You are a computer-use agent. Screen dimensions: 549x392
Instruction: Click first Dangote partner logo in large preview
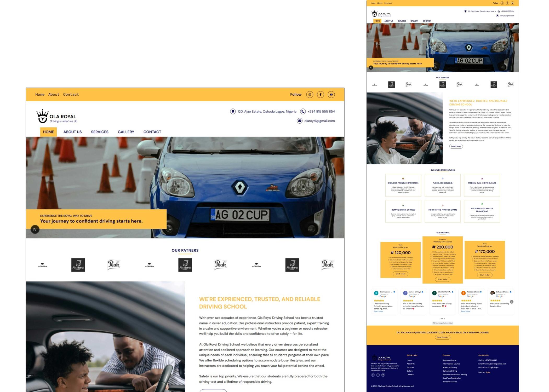[43, 265]
